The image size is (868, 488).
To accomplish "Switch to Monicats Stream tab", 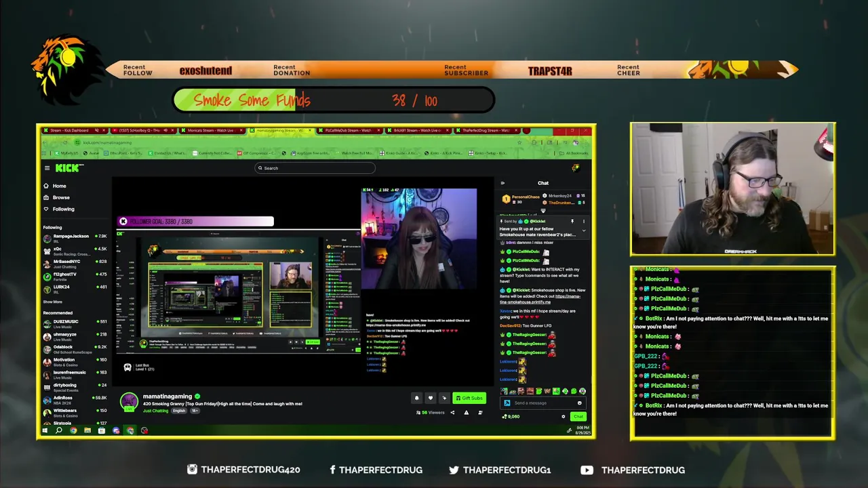I will 212,130.
